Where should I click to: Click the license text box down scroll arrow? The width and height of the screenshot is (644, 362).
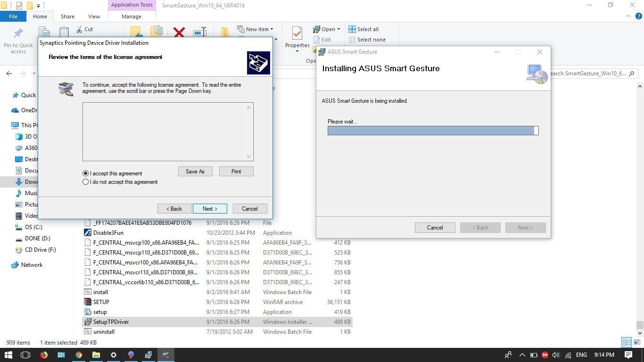(249, 156)
